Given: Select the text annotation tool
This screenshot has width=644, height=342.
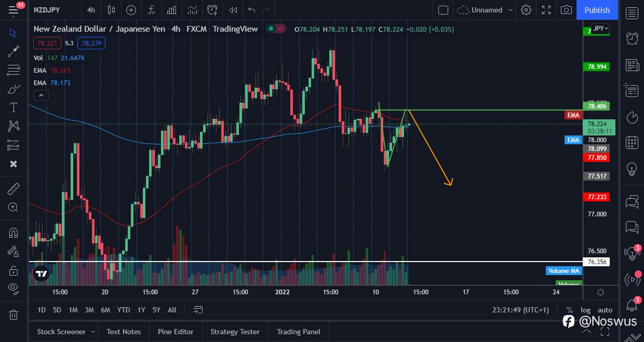Looking at the screenshot, I should (x=14, y=107).
